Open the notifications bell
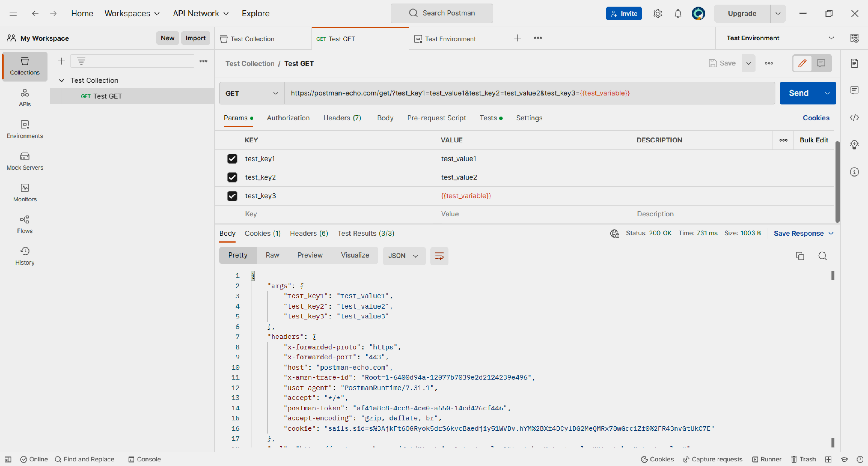This screenshot has width=868, height=466. [x=677, y=14]
